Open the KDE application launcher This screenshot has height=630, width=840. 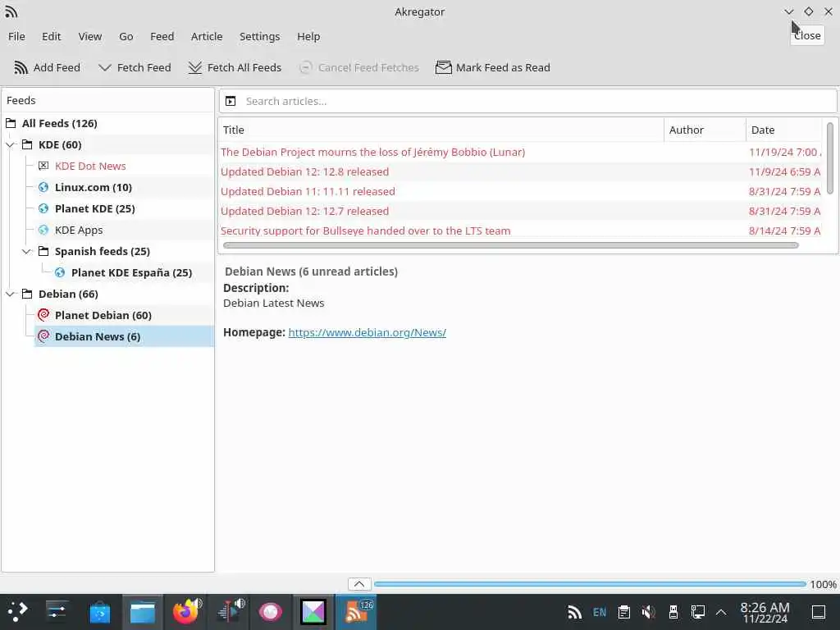click(18, 612)
